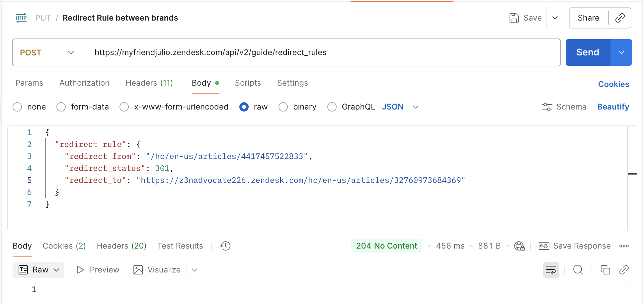Copy the response body

[605, 270]
